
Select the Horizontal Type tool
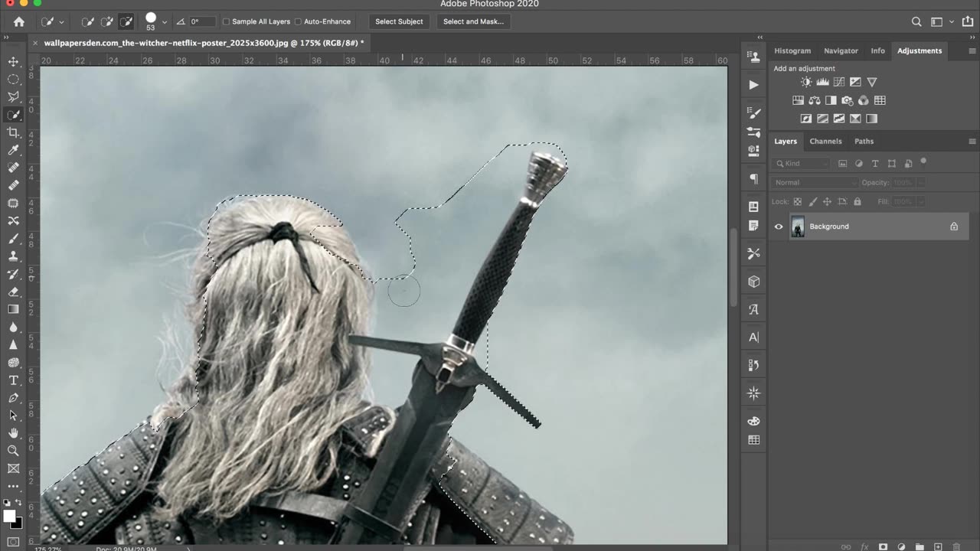13,380
